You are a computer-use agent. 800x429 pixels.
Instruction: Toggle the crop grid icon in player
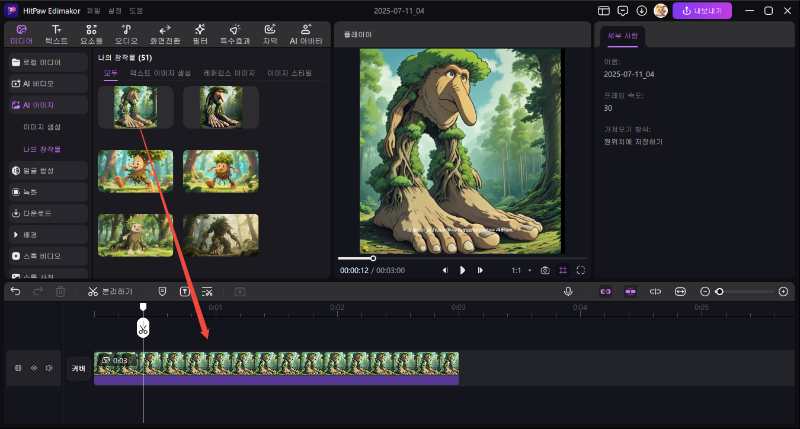pyautogui.click(x=563, y=270)
